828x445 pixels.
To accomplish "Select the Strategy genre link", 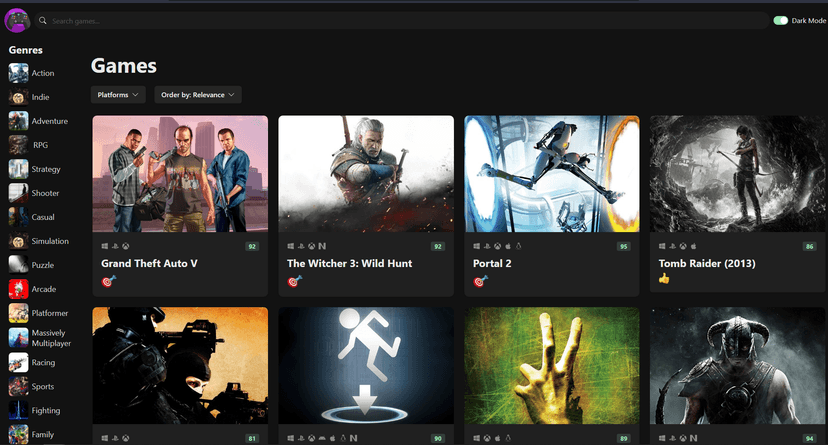I will [x=46, y=169].
